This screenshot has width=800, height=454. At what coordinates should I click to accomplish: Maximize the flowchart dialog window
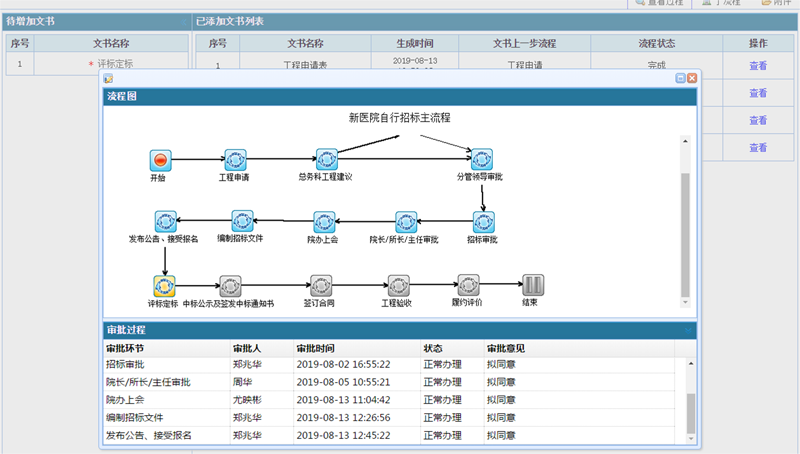point(680,78)
